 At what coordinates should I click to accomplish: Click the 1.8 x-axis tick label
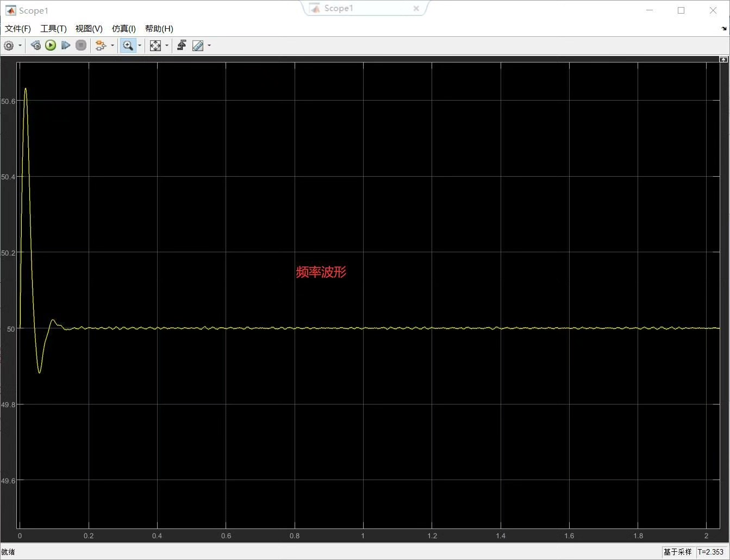[x=638, y=536]
